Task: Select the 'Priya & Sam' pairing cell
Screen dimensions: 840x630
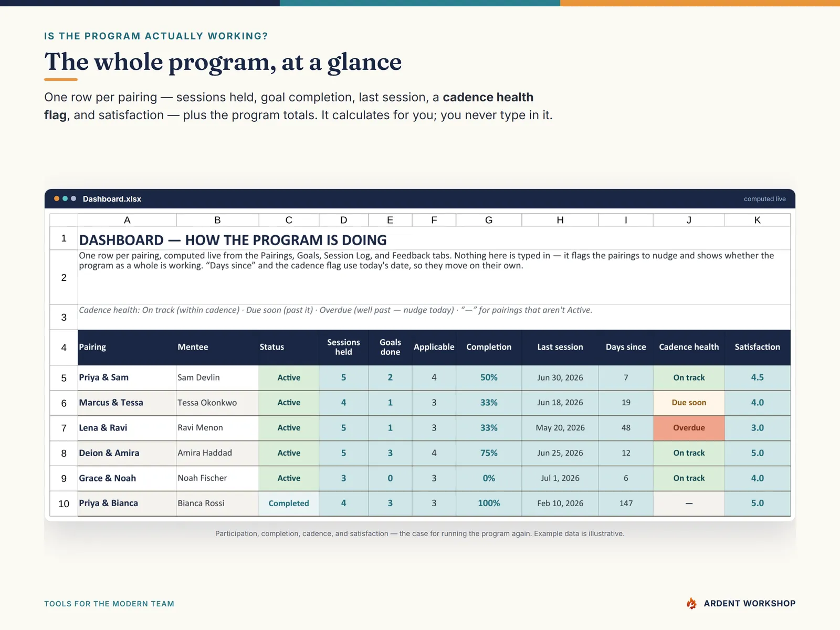Action: coord(127,377)
